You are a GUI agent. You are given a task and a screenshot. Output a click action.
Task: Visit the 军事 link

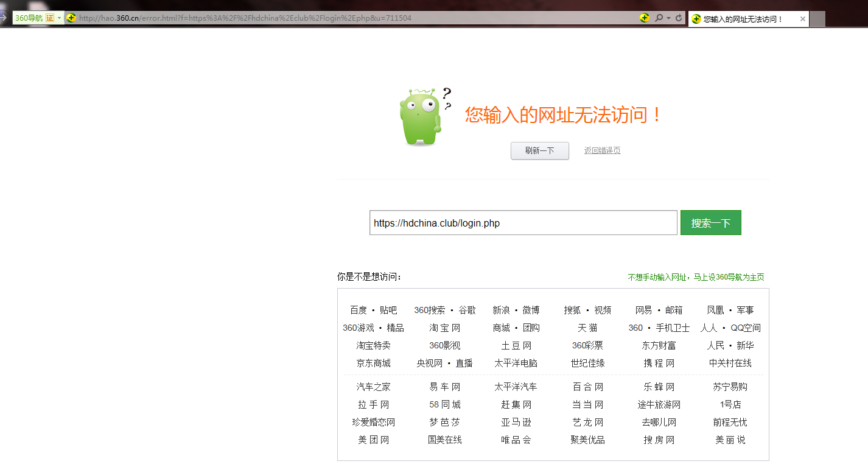(745, 310)
